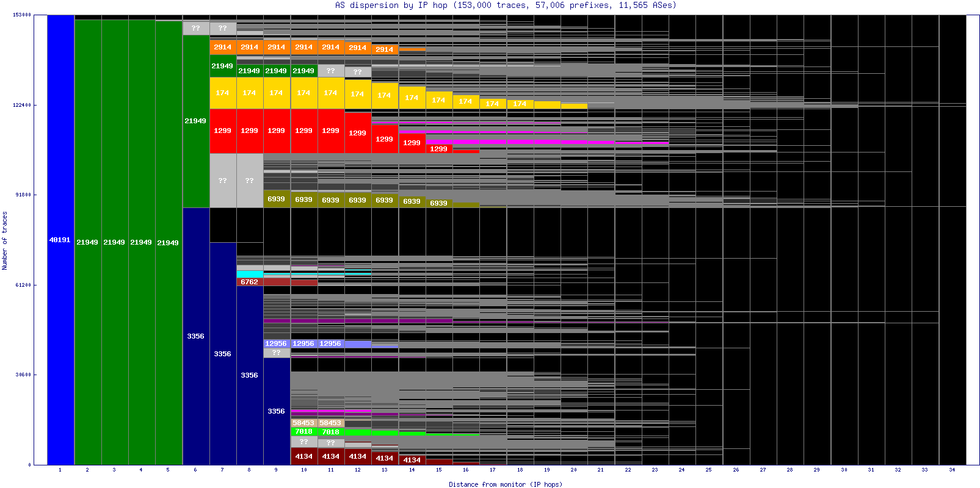Click the tan 58453 block at hop 10
980x488 pixels.
click(x=303, y=423)
